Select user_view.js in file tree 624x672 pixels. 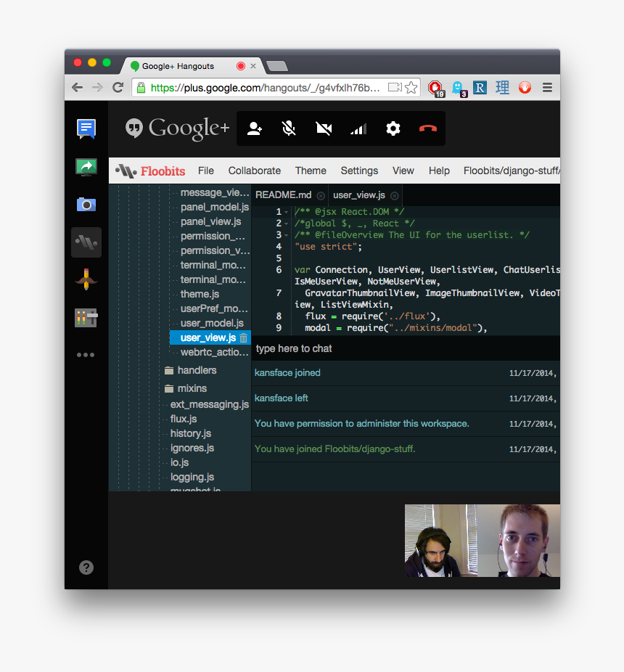pyautogui.click(x=208, y=337)
